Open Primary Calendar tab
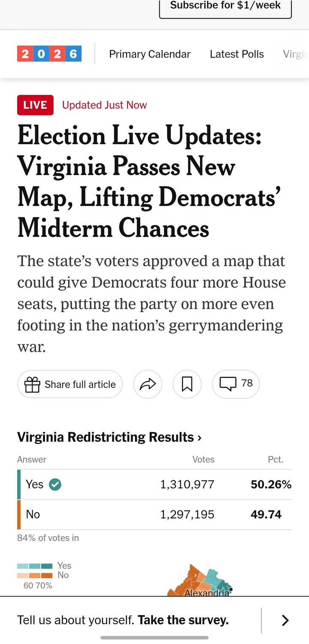The height and width of the screenshot is (644, 309). [149, 54]
